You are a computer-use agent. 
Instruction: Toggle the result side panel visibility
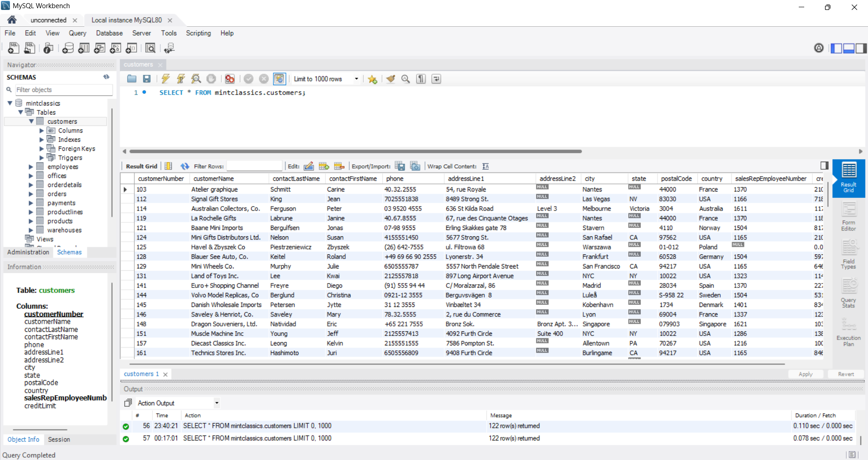pos(824,165)
